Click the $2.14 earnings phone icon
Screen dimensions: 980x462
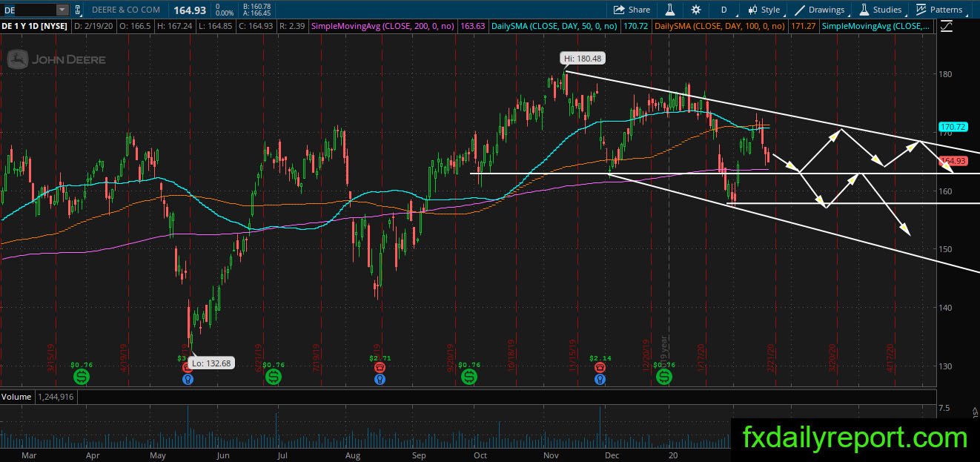click(x=599, y=366)
